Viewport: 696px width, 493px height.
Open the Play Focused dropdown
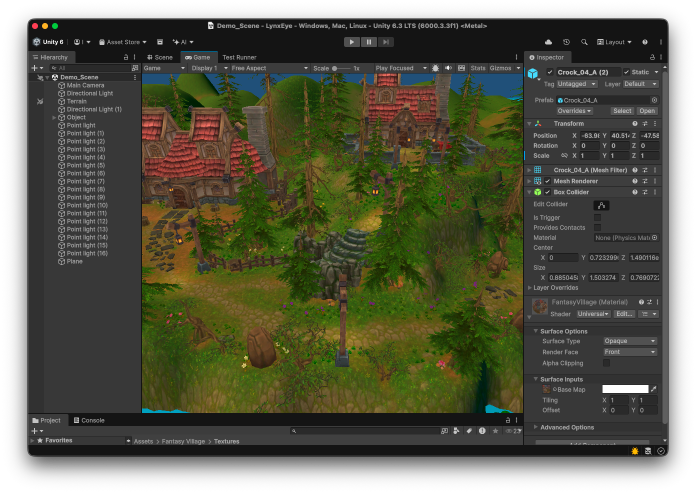click(400, 68)
